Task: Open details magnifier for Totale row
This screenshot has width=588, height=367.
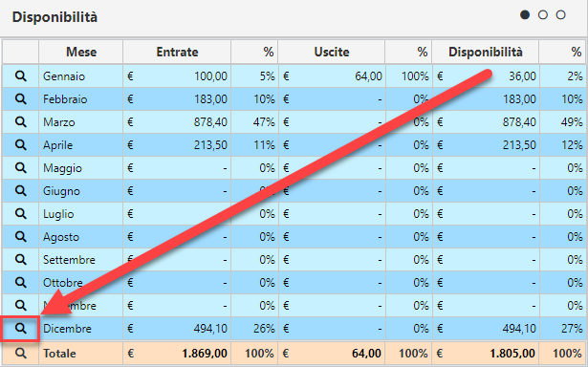Action: (x=21, y=353)
